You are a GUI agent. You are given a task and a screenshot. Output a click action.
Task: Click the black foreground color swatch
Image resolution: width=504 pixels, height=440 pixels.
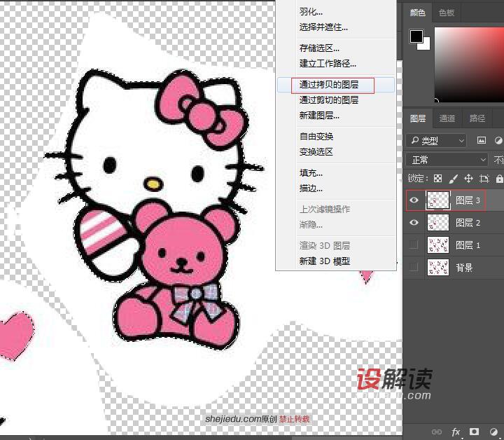[416, 36]
